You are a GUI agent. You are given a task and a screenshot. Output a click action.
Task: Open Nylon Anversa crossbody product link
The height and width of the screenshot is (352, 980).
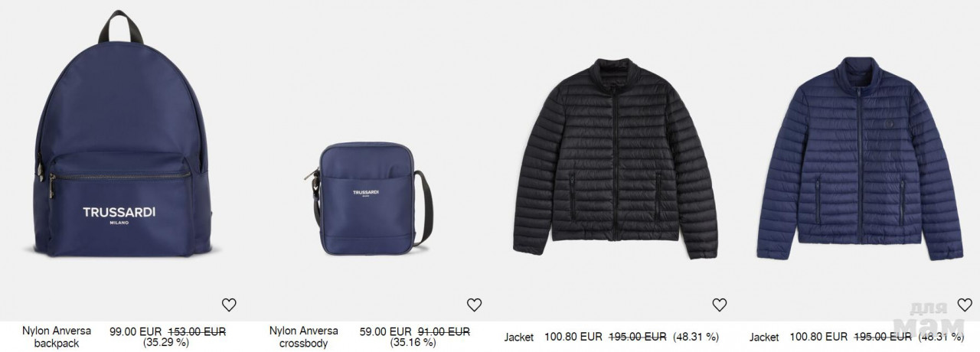tap(303, 337)
